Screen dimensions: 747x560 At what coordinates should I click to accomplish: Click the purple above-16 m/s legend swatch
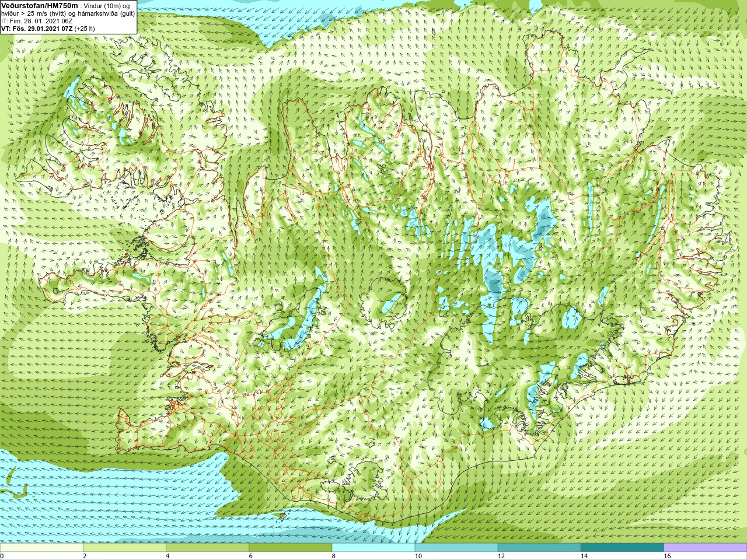[x=706, y=548]
